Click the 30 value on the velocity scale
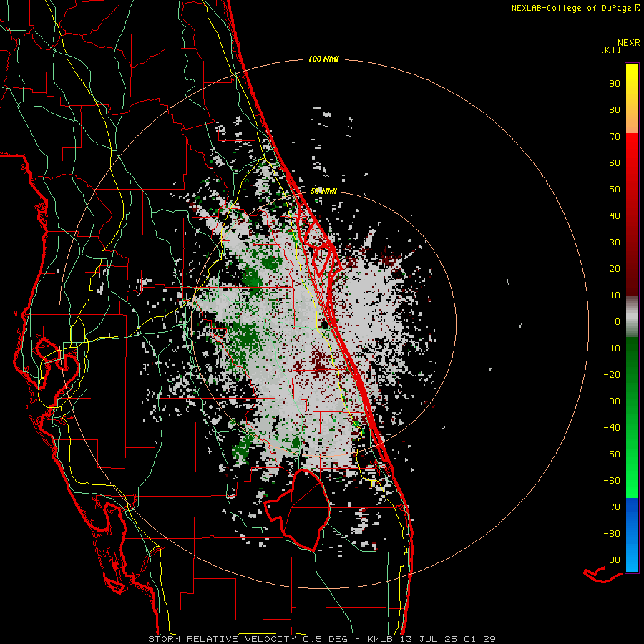644x644 pixels. (x=615, y=243)
